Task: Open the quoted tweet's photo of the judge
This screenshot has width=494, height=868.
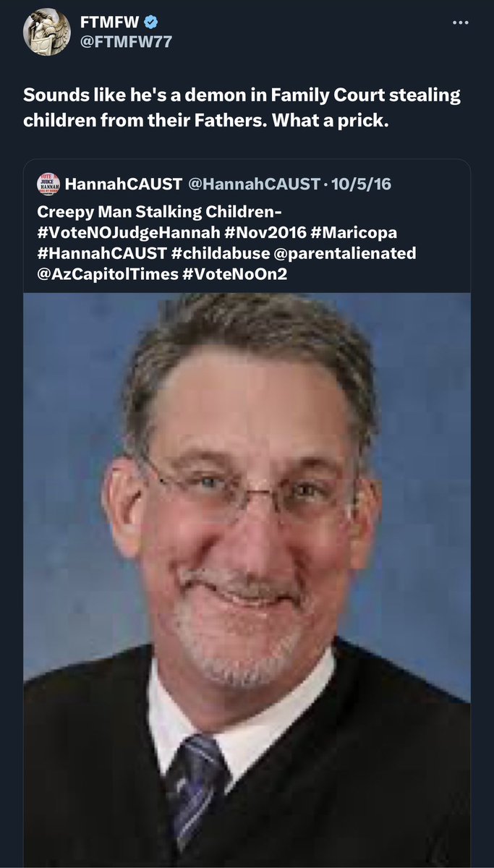Action: click(x=247, y=579)
